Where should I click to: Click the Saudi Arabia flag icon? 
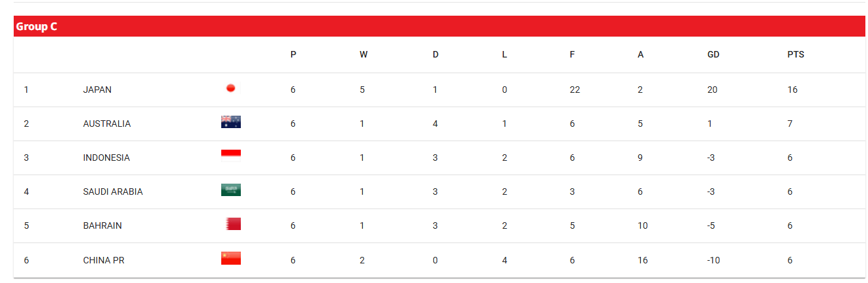(x=231, y=190)
